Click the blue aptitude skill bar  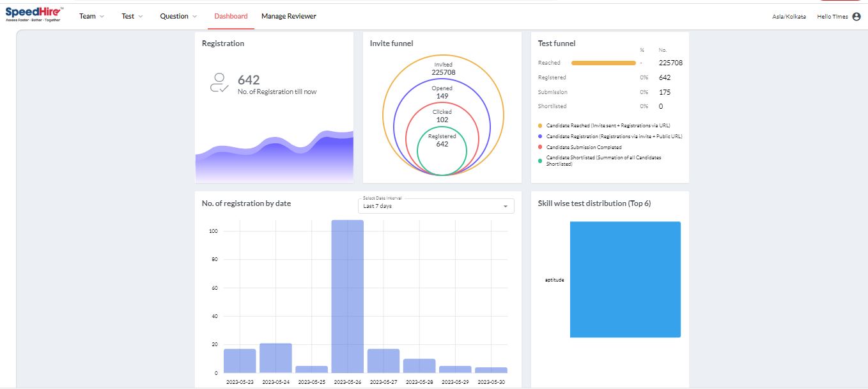[x=625, y=280]
